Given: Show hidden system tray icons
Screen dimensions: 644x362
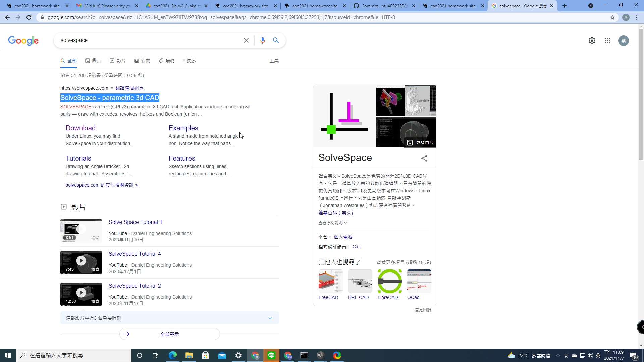Looking at the screenshot, I should [x=558, y=355].
